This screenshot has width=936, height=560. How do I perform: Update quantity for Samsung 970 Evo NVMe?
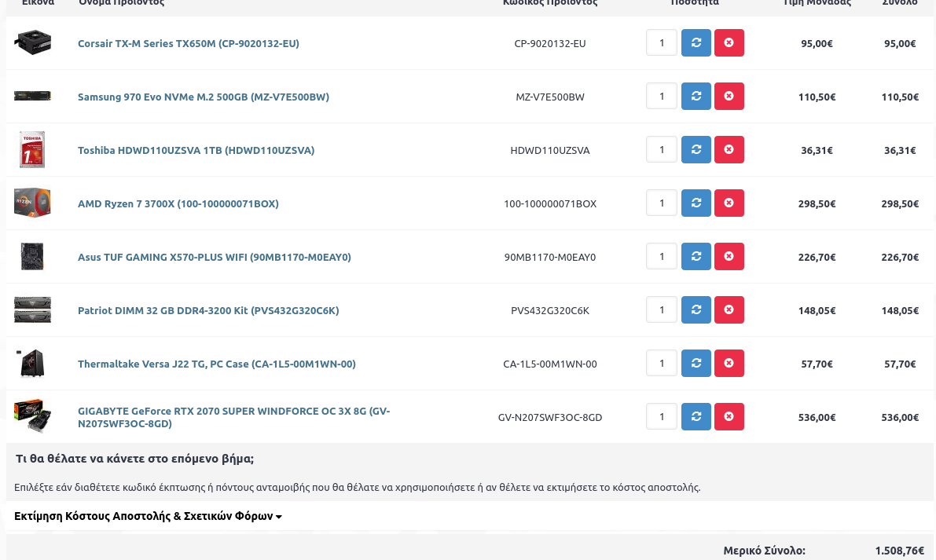[696, 96]
